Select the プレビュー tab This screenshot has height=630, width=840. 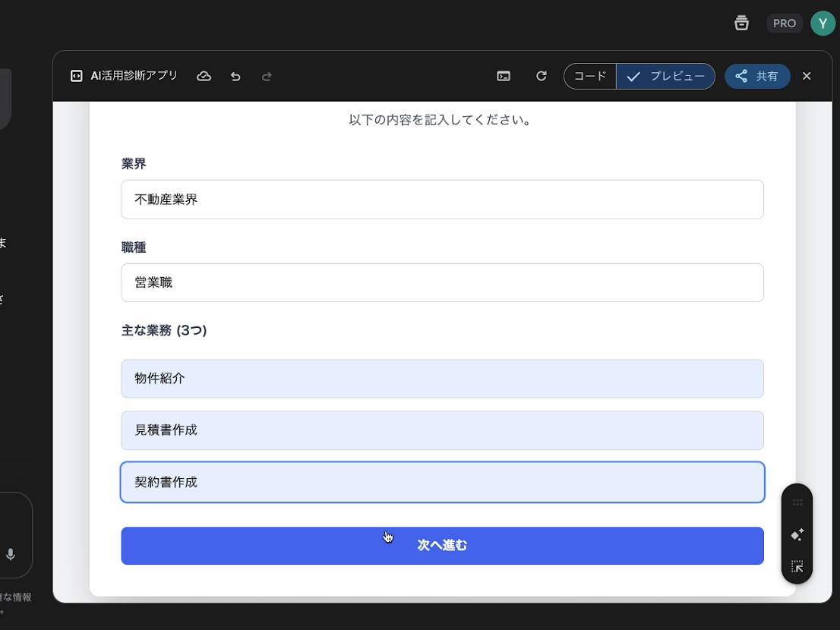pyautogui.click(x=665, y=76)
